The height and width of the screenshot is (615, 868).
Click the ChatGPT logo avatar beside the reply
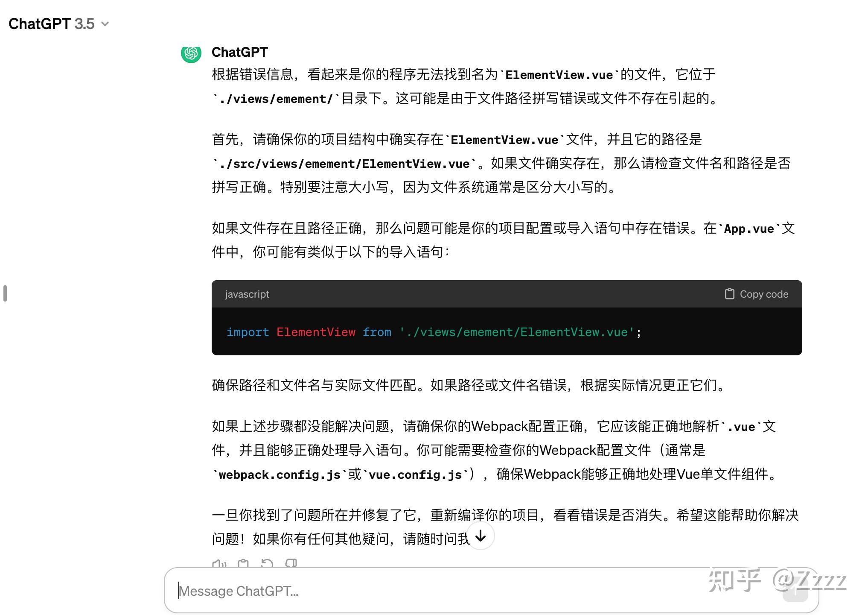tap(191, 53)
